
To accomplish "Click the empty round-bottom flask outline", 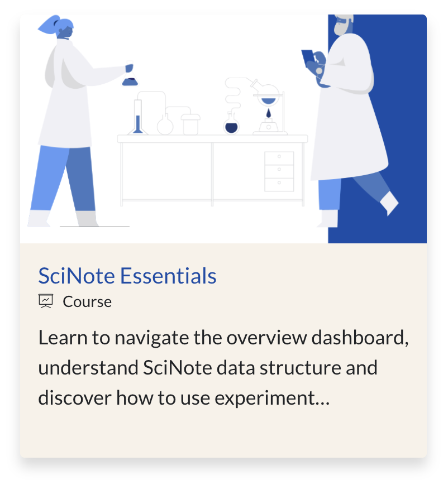I will 165,124.
